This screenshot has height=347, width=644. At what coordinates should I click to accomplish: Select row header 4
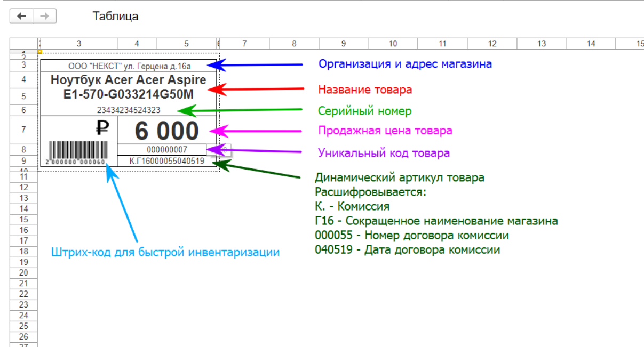click(x=24, y=80)
